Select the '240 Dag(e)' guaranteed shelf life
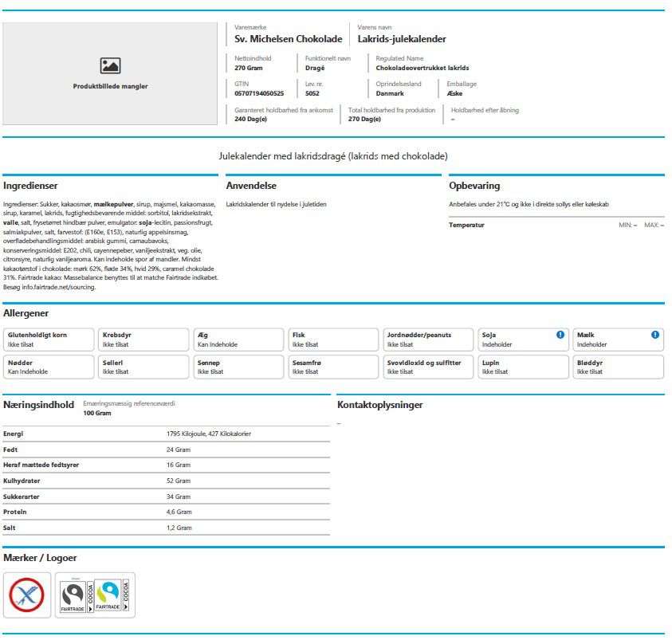 coord(251,119)
